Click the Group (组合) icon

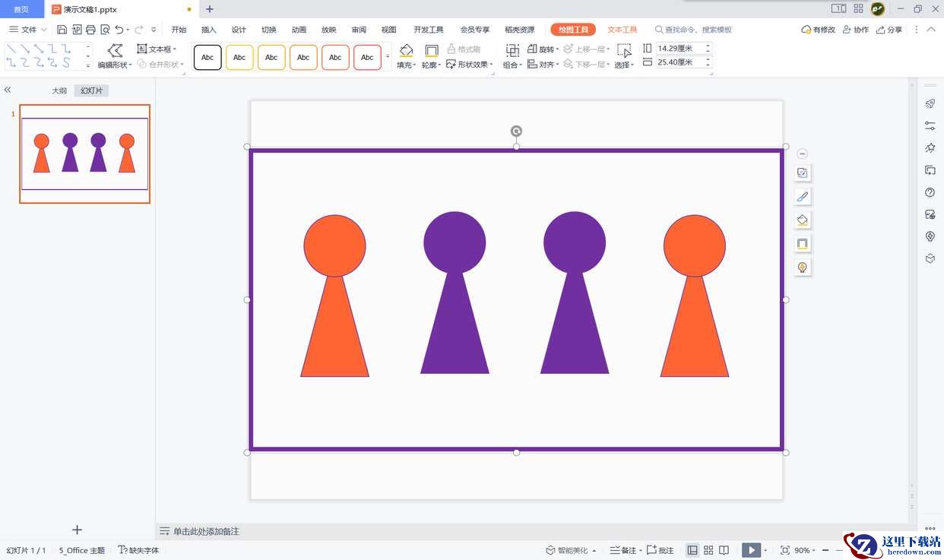pyautogui.click(x=512, y=50)
